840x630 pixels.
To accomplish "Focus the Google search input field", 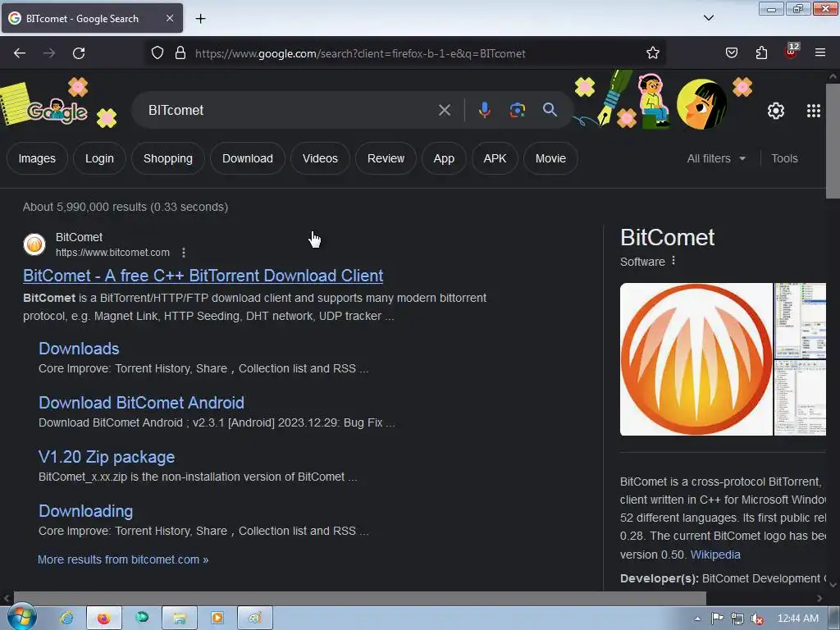I will [290, 111].
